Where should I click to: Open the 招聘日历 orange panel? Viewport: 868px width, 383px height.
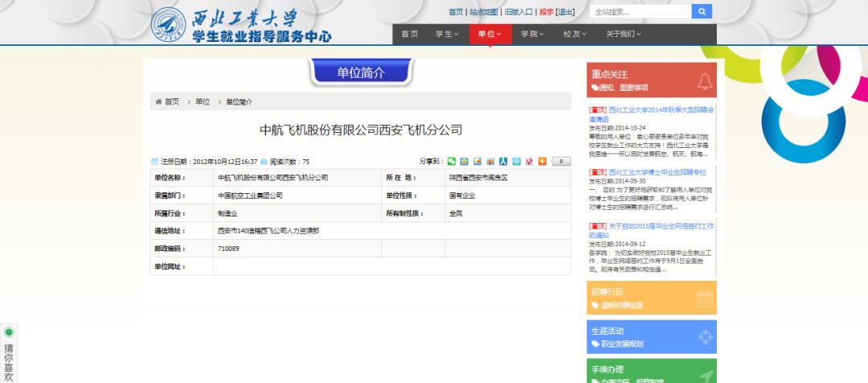[652, 298]
